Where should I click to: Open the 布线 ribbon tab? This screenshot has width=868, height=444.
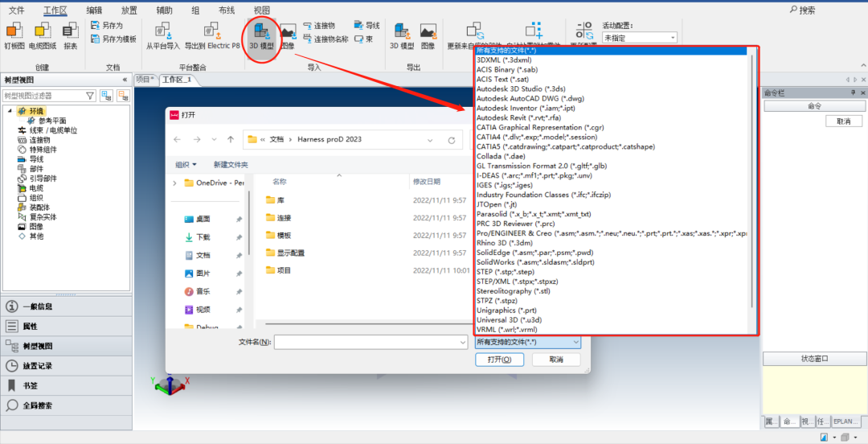click(227, 10)
